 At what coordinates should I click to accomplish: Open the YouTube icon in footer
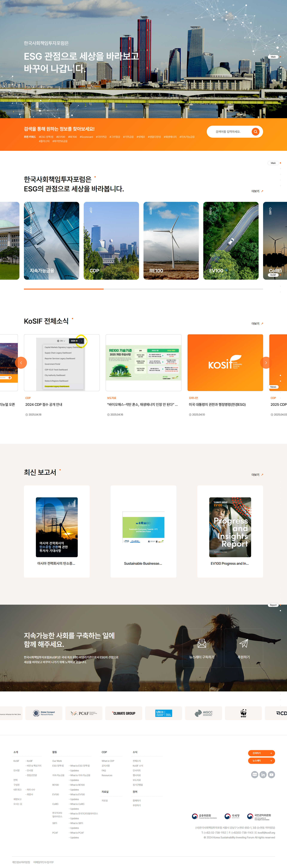click(x=271, y=775)
